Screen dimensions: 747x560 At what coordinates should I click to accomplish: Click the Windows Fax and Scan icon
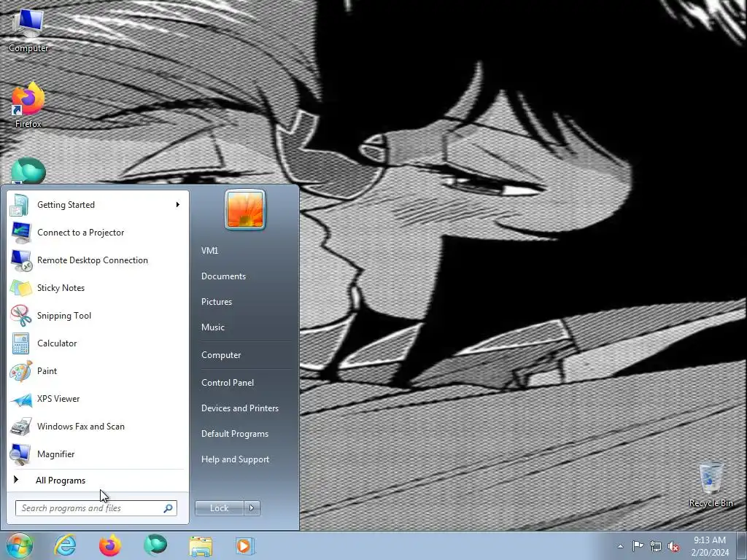[21, 427]
